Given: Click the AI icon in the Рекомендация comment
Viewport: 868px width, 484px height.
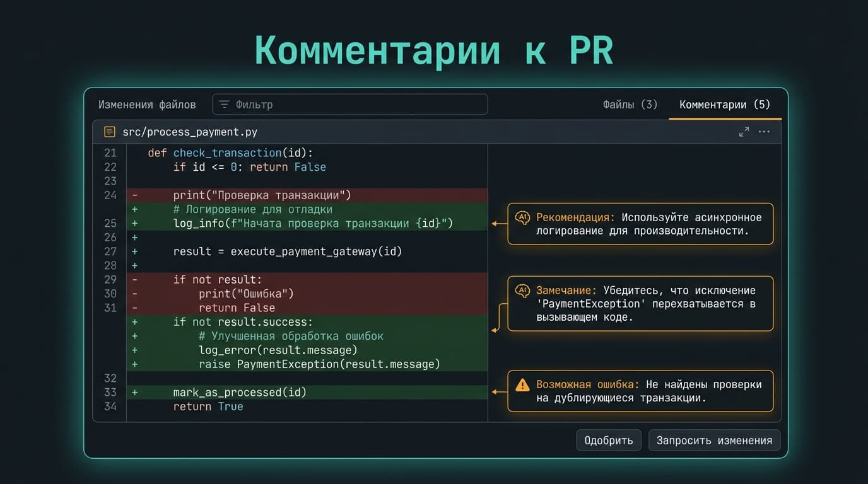Looking at the screenshot, I should pos(522,217).
